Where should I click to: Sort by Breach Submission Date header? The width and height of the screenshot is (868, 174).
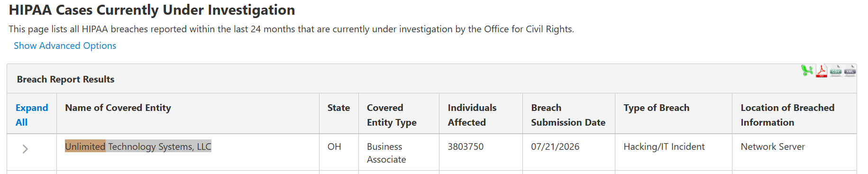tap(568, 115)
